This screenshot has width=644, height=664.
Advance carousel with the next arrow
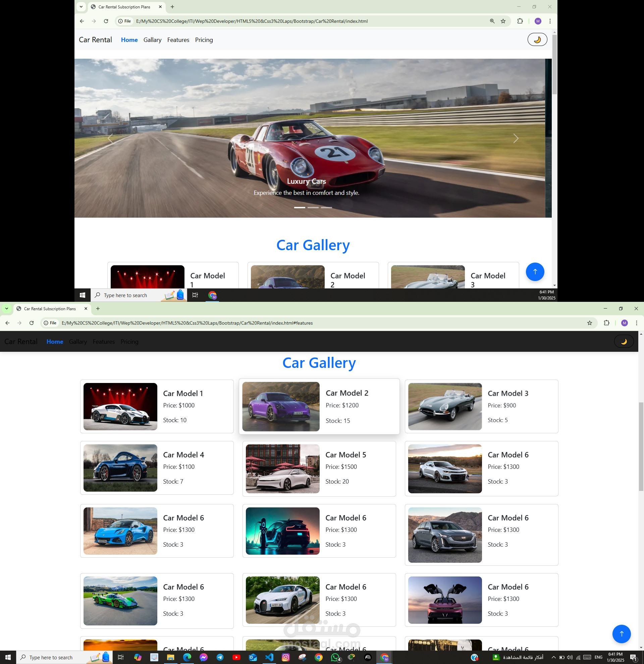(516, 138)
